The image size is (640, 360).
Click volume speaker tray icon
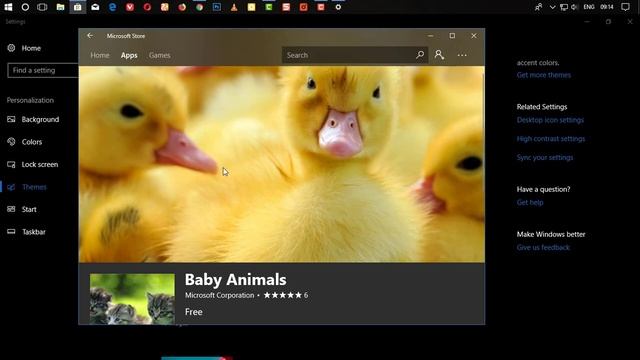[x=574, y=7]
